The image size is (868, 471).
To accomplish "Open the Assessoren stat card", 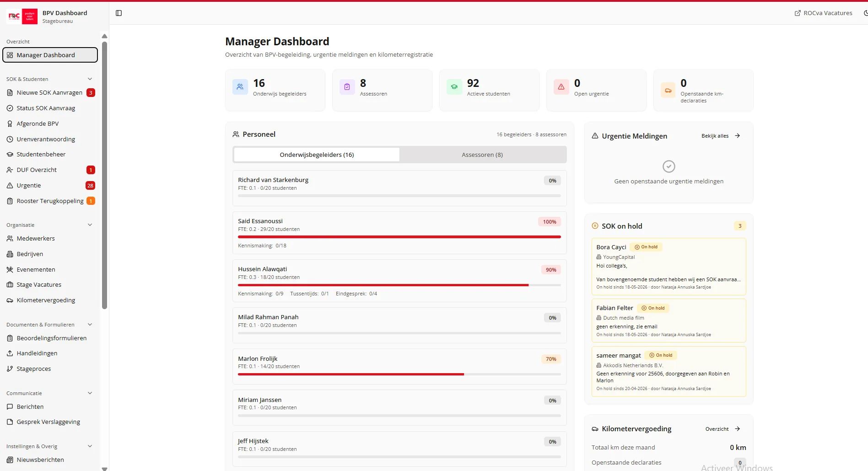I will (382, 90).
